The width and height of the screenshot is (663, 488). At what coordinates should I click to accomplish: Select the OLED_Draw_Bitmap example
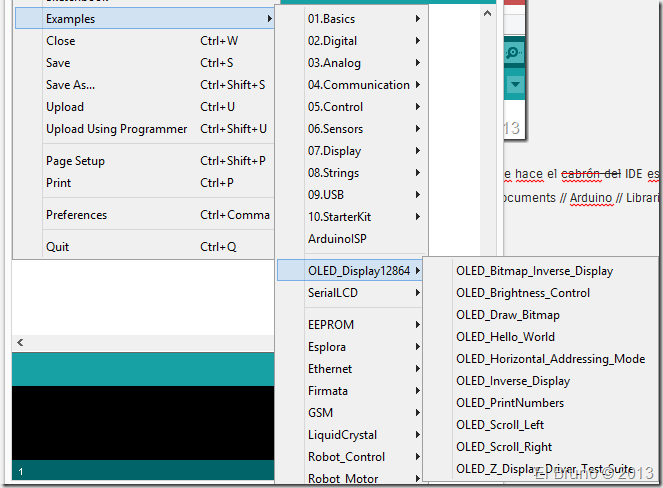(x=507, y=315)
